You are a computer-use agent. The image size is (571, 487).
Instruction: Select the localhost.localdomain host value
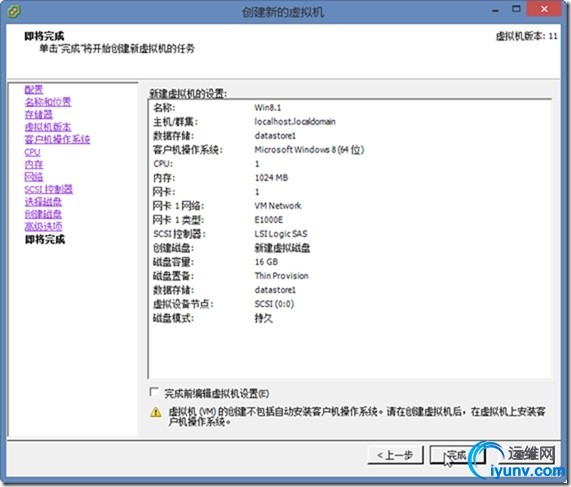[x=295, y=122]
